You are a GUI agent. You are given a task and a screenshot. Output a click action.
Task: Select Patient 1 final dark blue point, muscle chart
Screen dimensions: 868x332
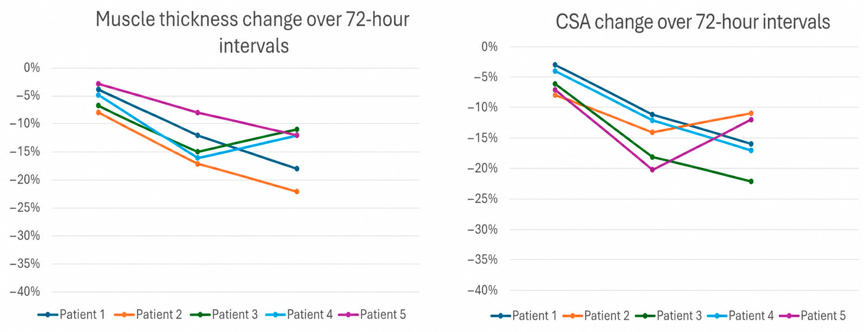(x=297, y=169)
